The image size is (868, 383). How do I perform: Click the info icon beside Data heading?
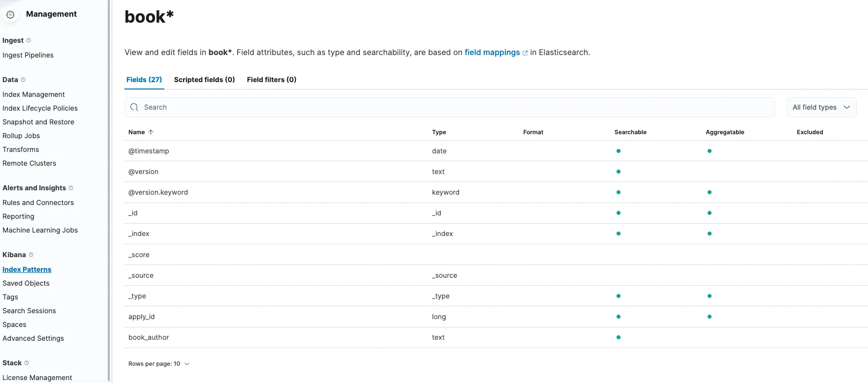point(23,80)
